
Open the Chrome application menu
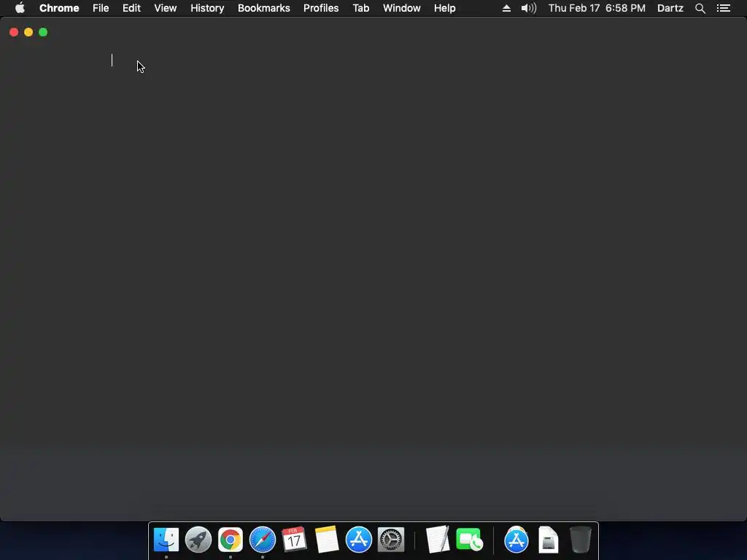59,8
